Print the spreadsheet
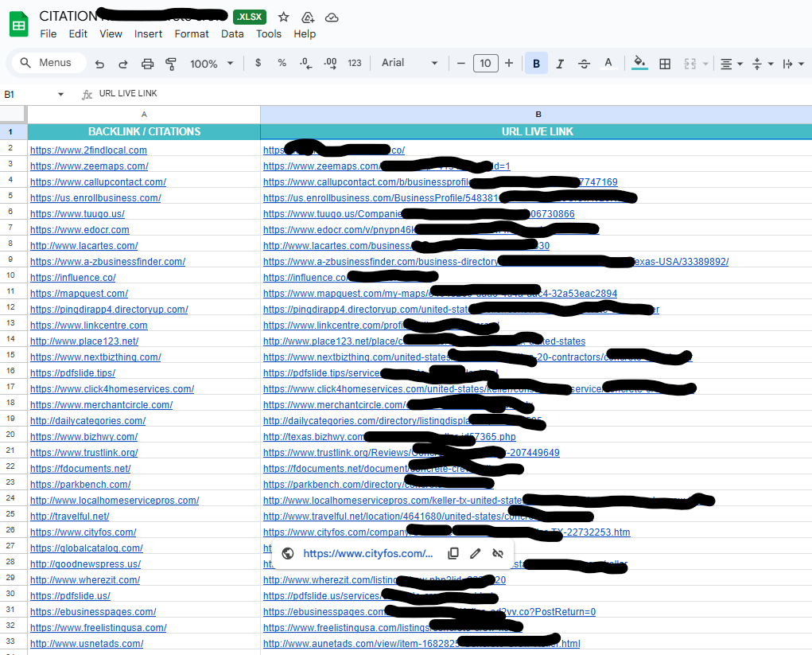The width and height of the screenshot is (812, 655). click(x=148, y=64)
